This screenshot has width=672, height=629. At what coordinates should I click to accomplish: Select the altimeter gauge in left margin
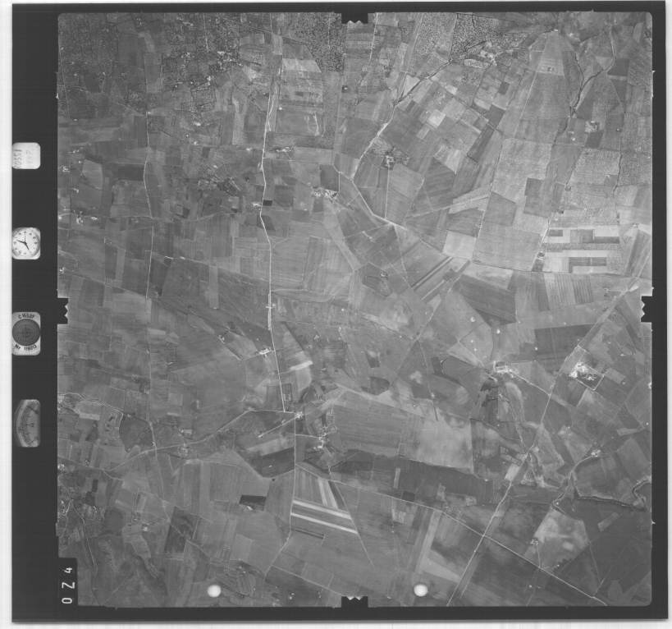click(27, 423)
